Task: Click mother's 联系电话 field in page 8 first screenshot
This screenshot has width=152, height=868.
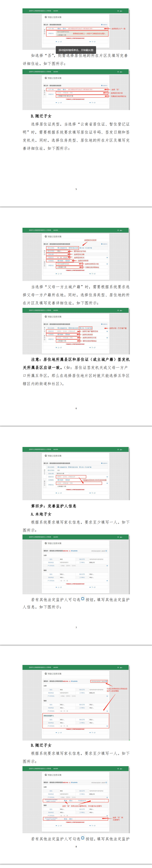Action: pyautogui.click(x=69, y=708)
